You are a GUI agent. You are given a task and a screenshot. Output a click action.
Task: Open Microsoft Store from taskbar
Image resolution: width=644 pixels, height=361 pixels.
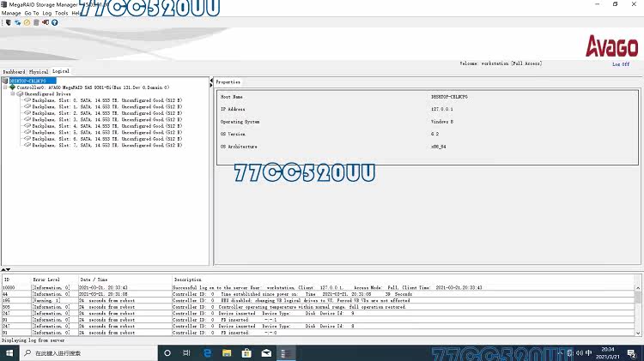coord(246,352)
